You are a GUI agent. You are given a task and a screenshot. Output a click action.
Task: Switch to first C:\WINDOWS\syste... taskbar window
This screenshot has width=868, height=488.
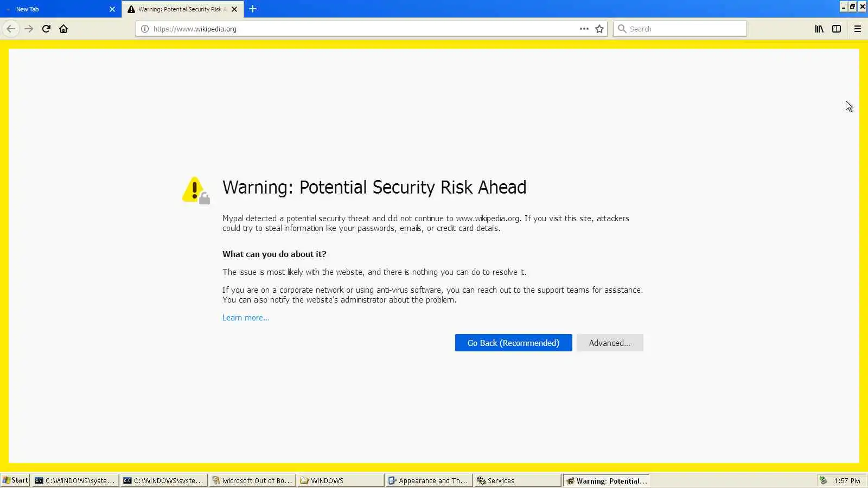point(75,480)
